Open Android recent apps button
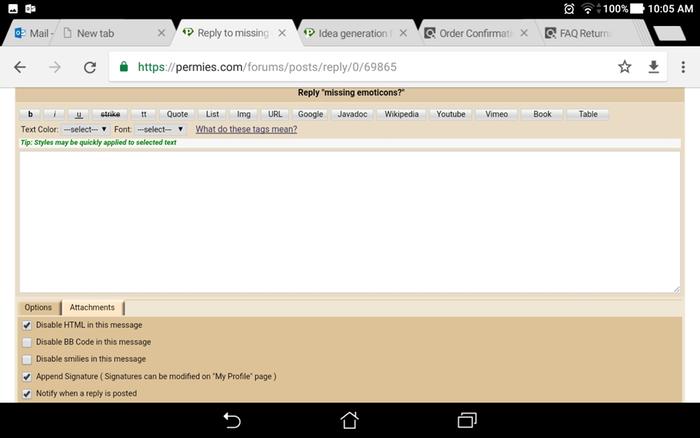The width and height of the screenshot is (700, 438). 466,420
